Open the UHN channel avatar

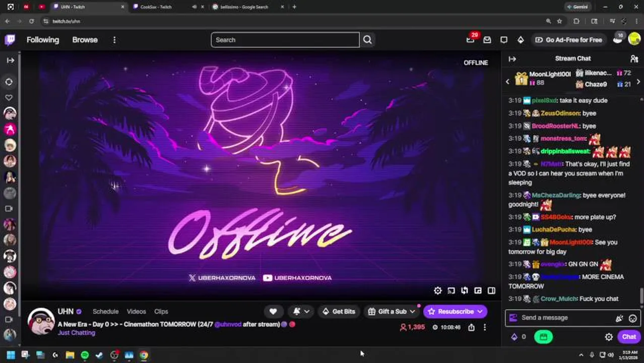41,321
